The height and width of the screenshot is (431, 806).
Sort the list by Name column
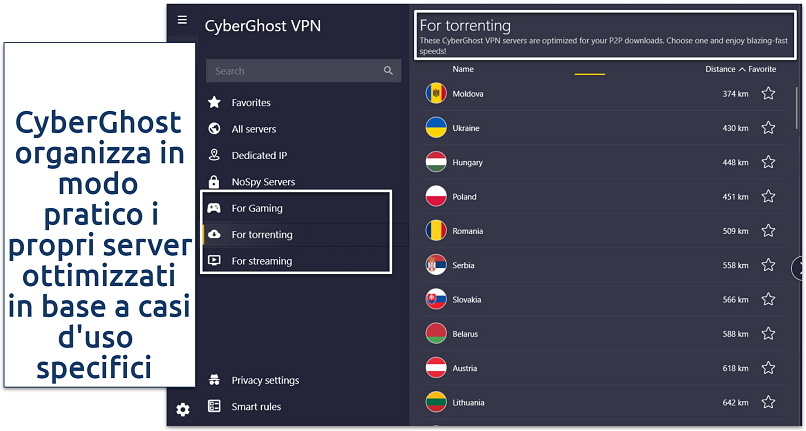pyautogui.click(x=463, y=70)
